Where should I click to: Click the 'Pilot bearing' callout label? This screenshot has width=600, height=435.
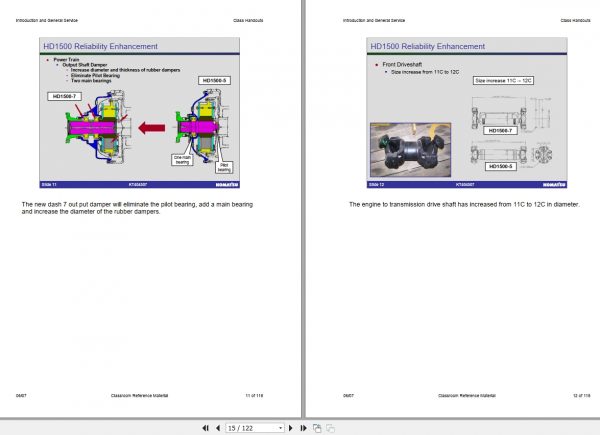pyautogui.click(x=224, y=167)
